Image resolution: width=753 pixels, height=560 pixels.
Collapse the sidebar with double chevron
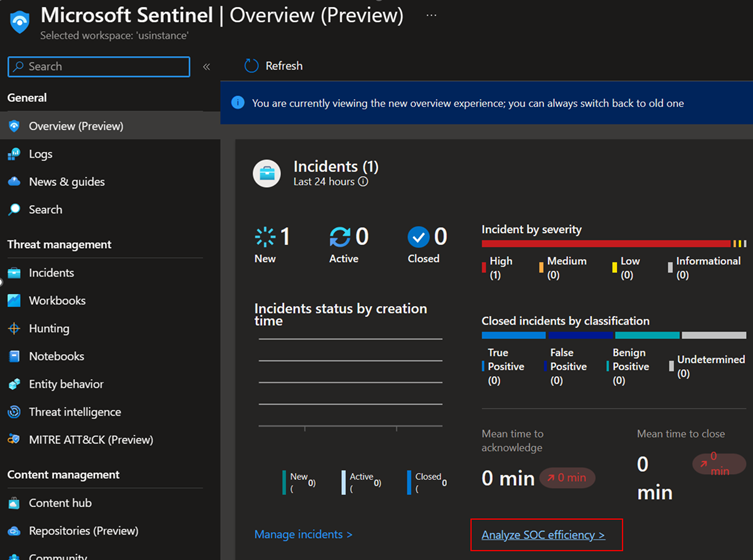[x=207, y=67]
